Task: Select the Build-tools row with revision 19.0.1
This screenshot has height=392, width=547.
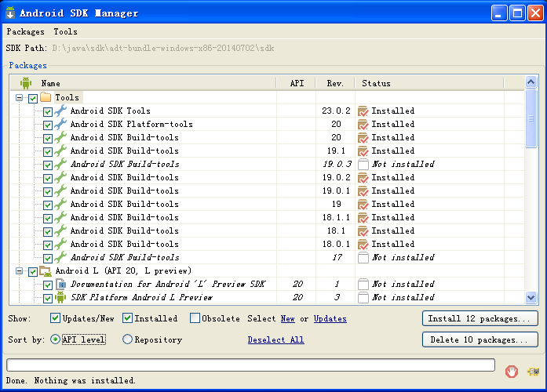Action: tap(267, 191)
